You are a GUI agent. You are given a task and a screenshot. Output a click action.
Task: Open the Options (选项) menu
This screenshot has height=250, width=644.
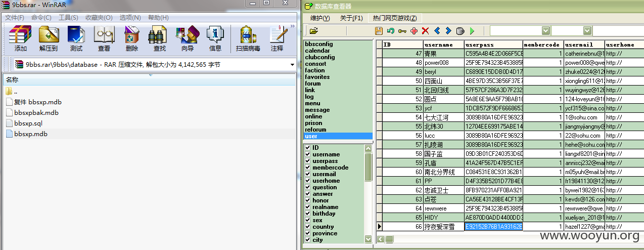(x=129, y=18)
